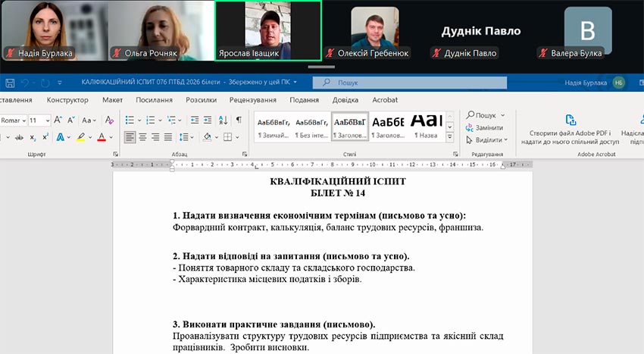
Task: Toggle subscript formatting
Action: pyautogui.click(x=33, y=137)
